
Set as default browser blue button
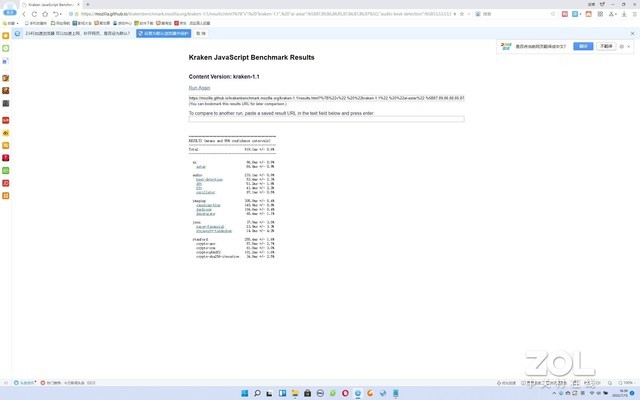pyautogui.click(x=163, y=33)
